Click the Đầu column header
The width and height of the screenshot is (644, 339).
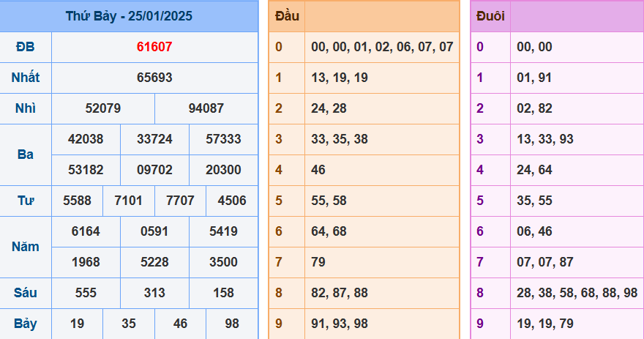[287, 16]
